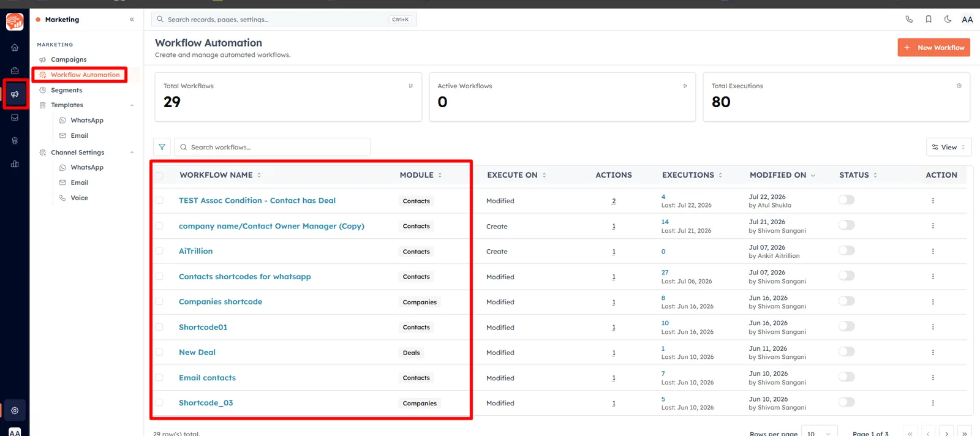Click executions count 27 link

(665, 272)
